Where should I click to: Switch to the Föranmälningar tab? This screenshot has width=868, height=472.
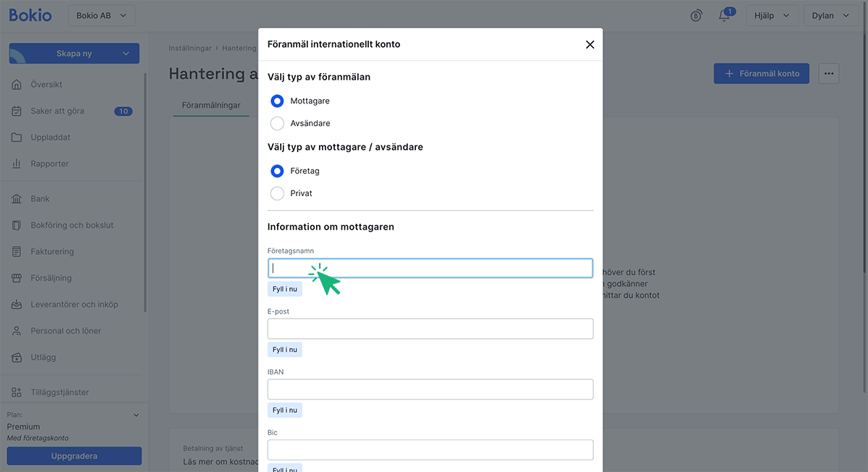[x=211, y=106]
